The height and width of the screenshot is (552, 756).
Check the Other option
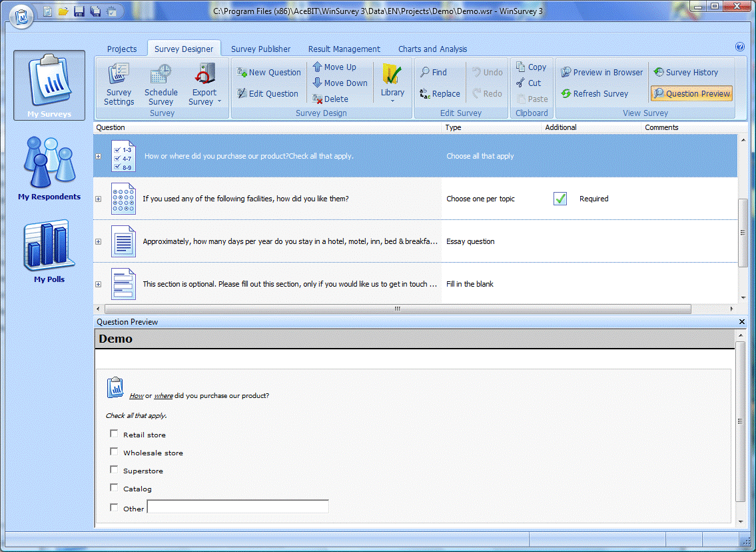coord(114,507)
